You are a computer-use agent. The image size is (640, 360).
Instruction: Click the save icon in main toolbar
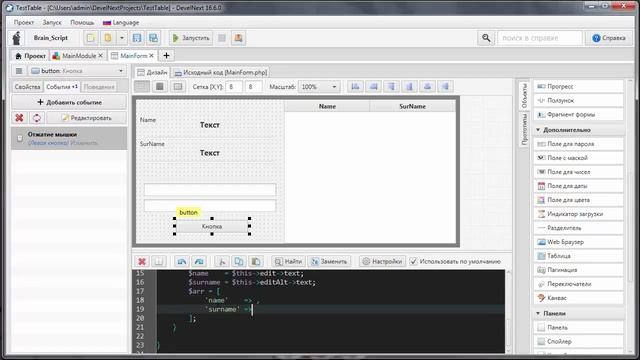tap(137, 38)
